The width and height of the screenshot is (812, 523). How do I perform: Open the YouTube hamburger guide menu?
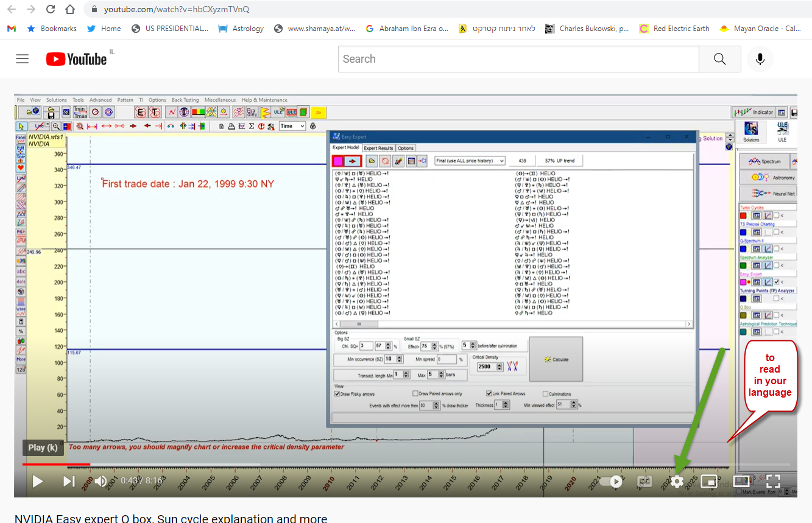pyautogui.click(x=23, y=59)
